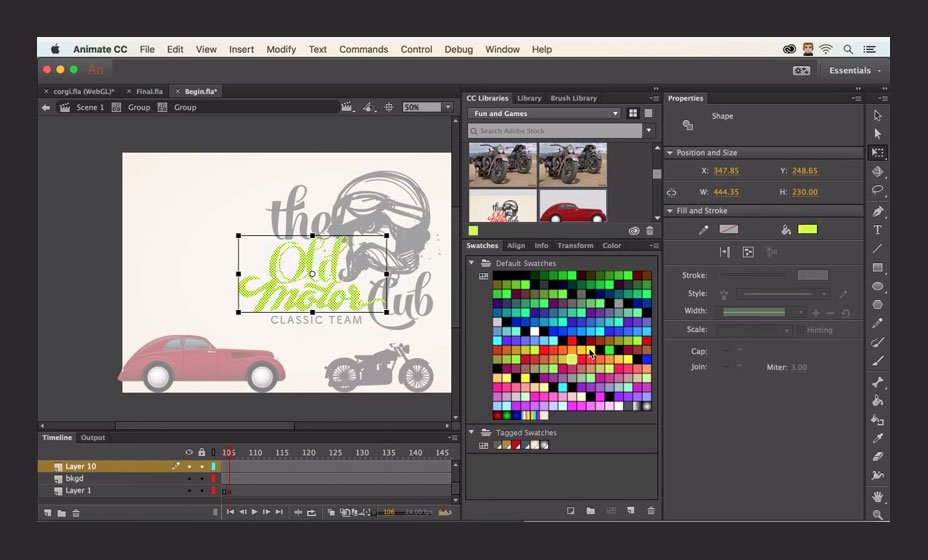Screen dimensions: 928x560
Task: Switch to the Transform panel tab
Action: coord(575,245)
